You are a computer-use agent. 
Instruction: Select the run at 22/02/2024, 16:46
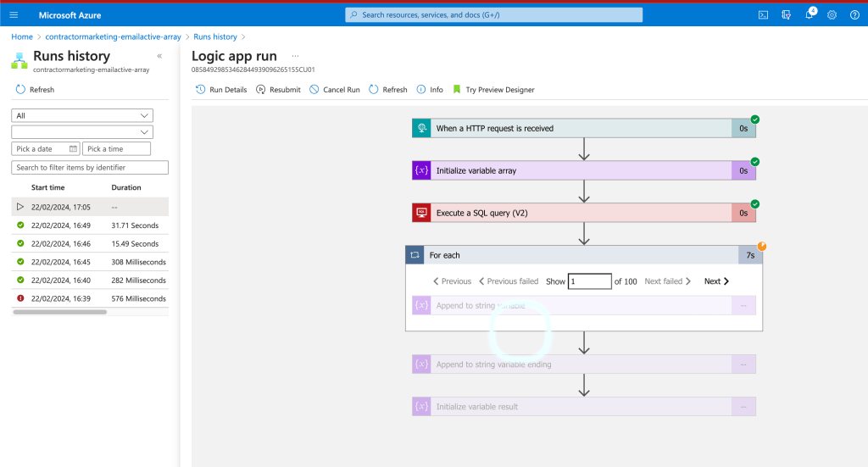click(90, 243)
